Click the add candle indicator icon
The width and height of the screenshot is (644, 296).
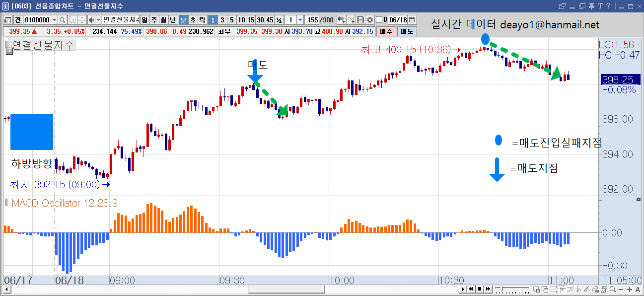(342, 20)
